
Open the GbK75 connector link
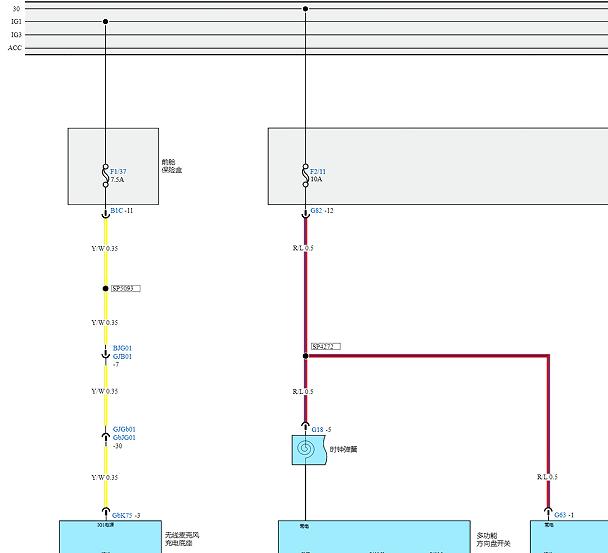pyautogui.click(x=122, y=515)
